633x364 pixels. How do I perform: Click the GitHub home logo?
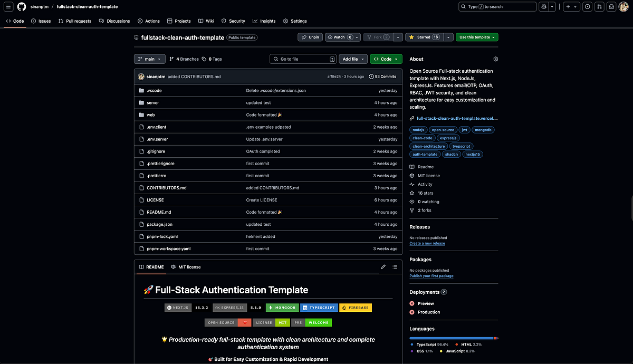pos(21,6)
